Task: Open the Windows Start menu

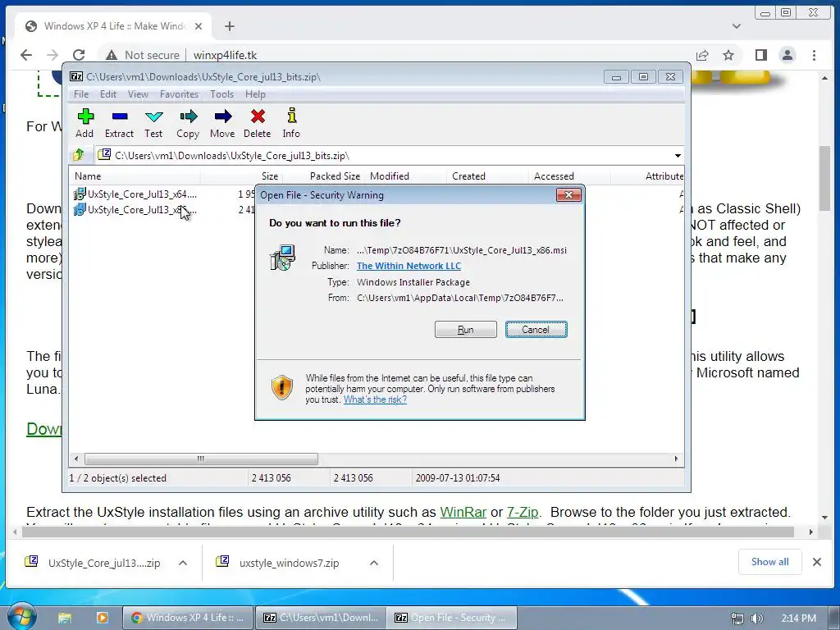Action: point(21,617)
